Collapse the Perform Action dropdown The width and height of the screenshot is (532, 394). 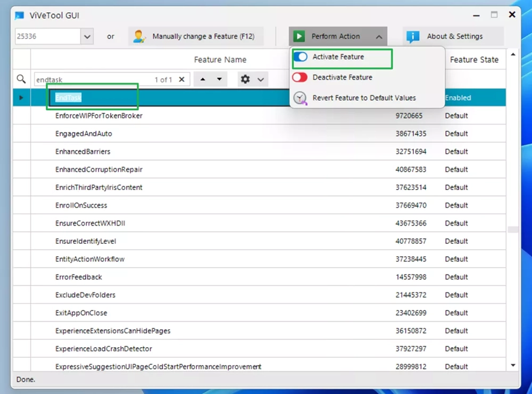click(379, 37)
